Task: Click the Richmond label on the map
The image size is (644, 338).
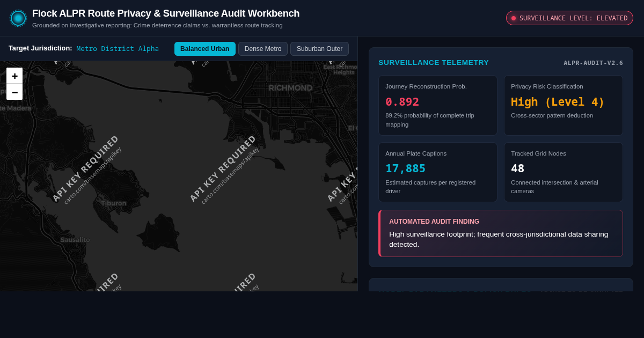Action: (290, 88)
